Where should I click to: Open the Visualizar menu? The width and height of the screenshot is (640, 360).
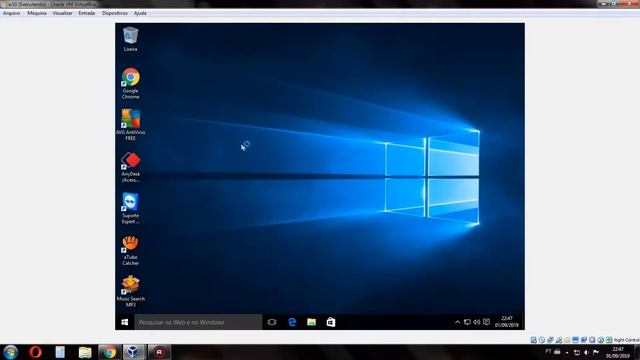pos(62,13)
